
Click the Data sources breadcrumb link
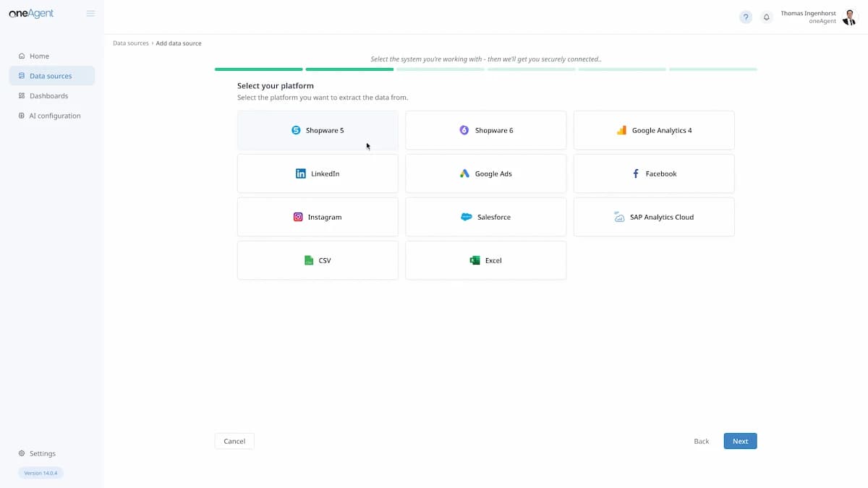coord(131,43)
